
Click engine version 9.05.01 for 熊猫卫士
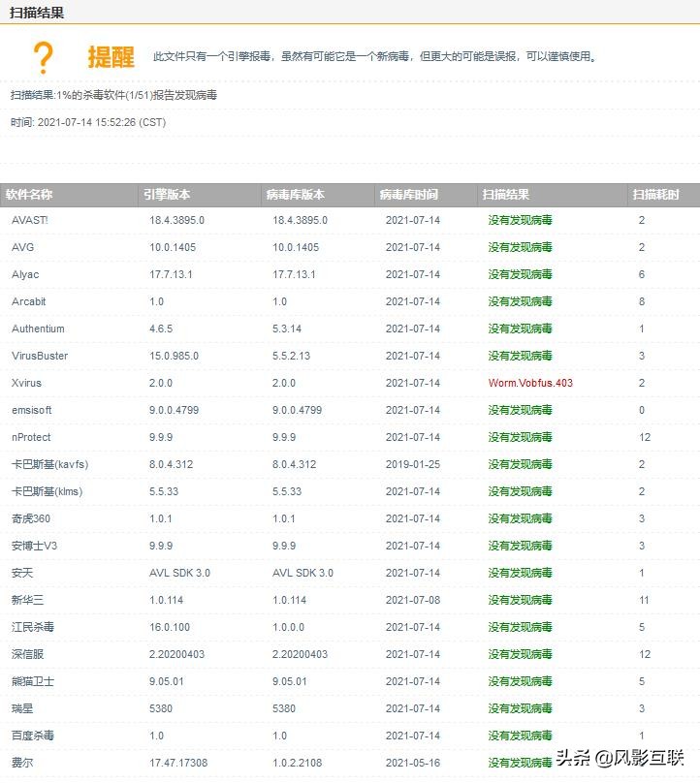[167, 681]
